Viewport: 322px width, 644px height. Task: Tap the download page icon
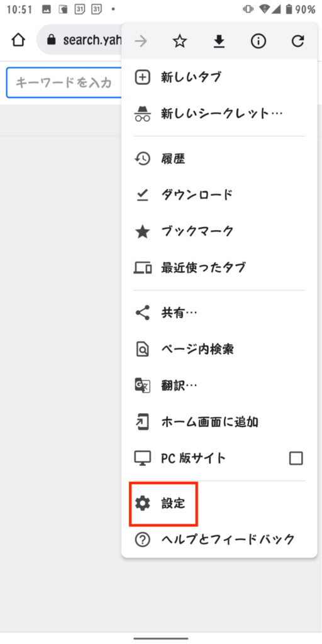tap(219, 41)
